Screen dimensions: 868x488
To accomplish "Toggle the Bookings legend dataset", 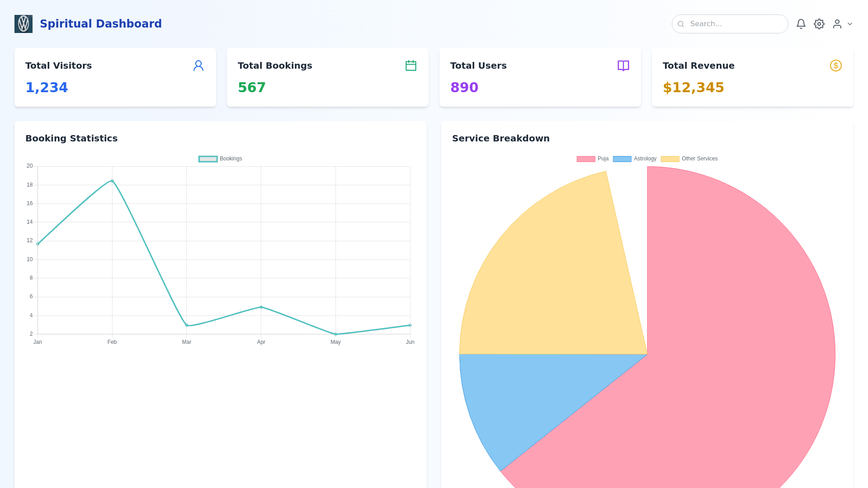I will (x=221, y=159).
